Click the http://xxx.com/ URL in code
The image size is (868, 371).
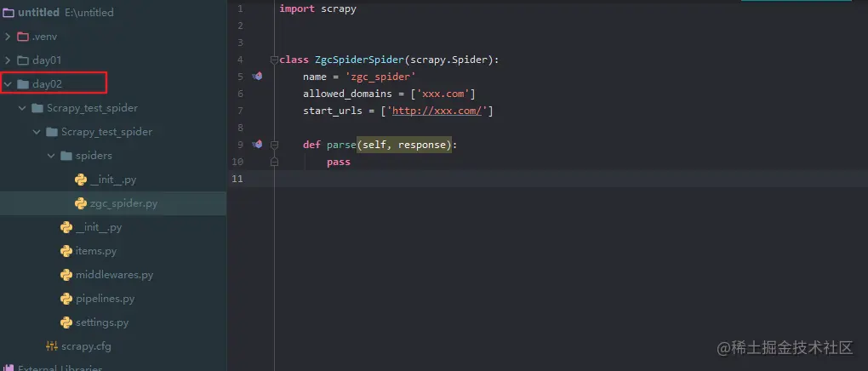[x=437, y=111]
